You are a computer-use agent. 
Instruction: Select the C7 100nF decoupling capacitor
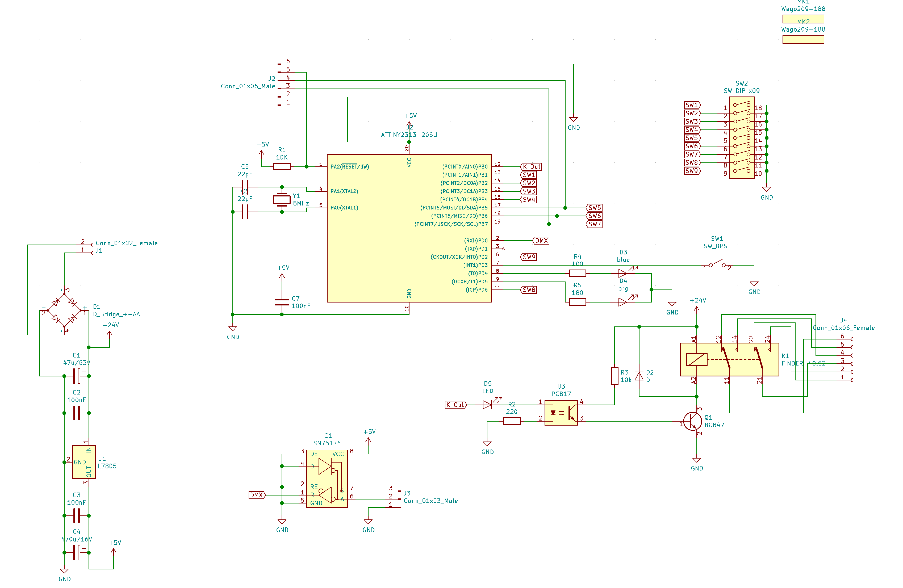(x=282, y=302)
